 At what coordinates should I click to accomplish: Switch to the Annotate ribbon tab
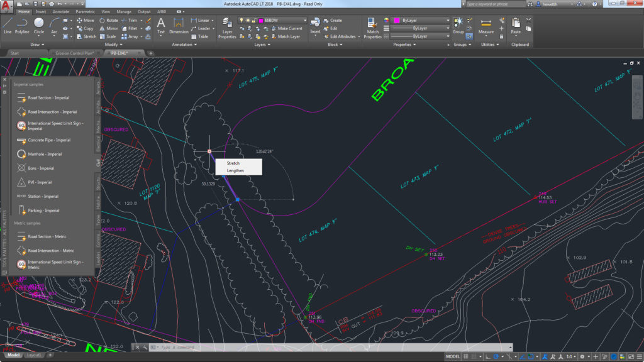[x=60, y=11]
